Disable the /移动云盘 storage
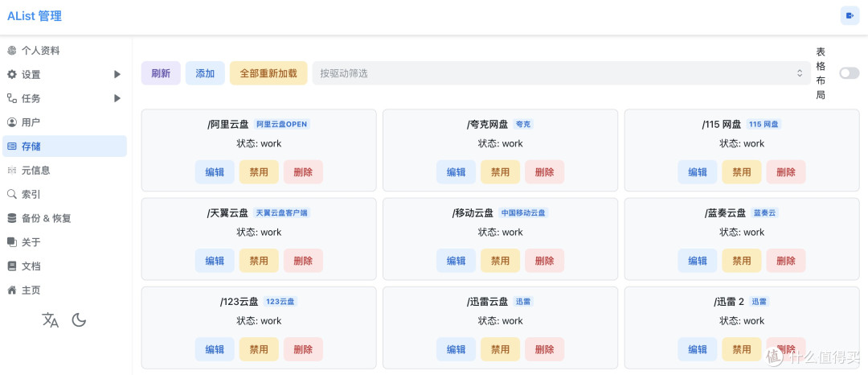The height and width of the screenshot is (375, 868). click(x=501, y=261)
